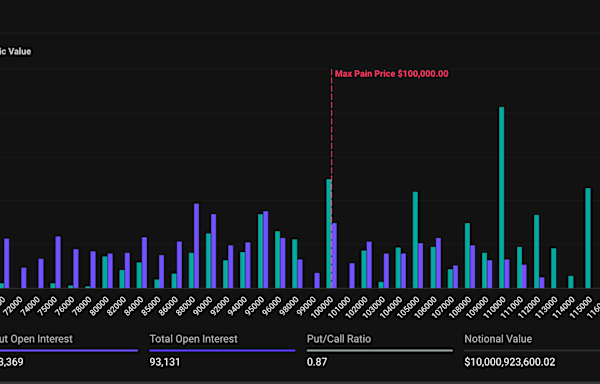Select the Notional Value heading
This screenshot has width=600, height=384.
(x=498, y=339)
